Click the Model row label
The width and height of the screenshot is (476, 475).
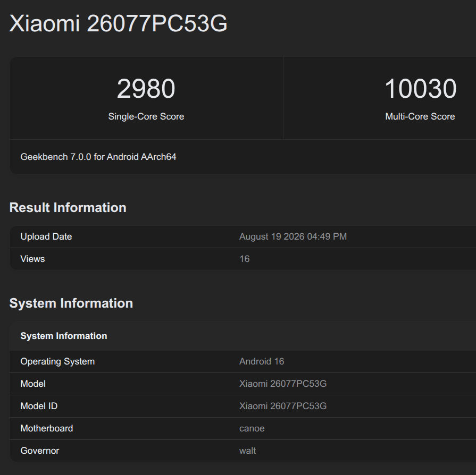[33, 384]
